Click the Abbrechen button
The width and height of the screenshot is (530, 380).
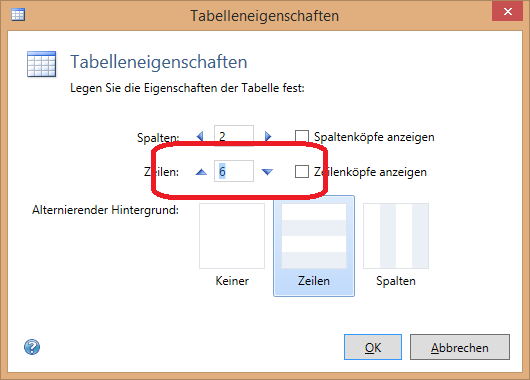pyautogui.click(x=460, y=347)
